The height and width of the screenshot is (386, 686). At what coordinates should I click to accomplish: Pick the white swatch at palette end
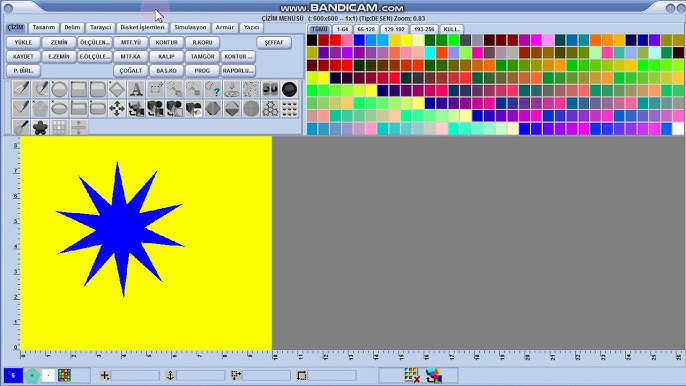tap(678, 129)
